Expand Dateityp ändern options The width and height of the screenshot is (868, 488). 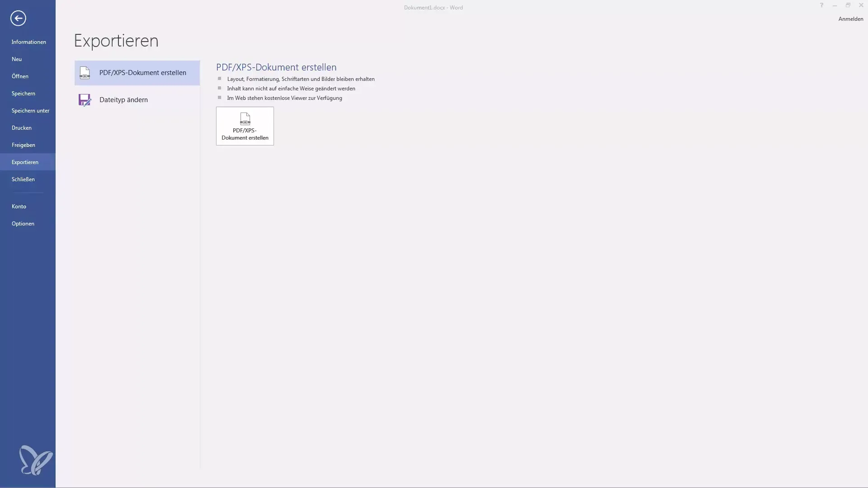tap(137, 99)
